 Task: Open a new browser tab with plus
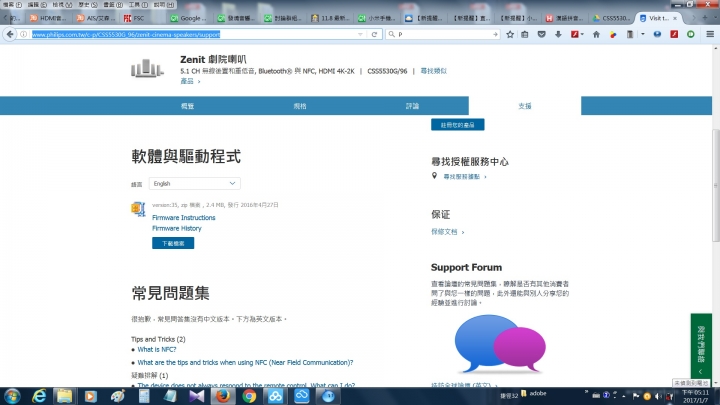[704, 18]
